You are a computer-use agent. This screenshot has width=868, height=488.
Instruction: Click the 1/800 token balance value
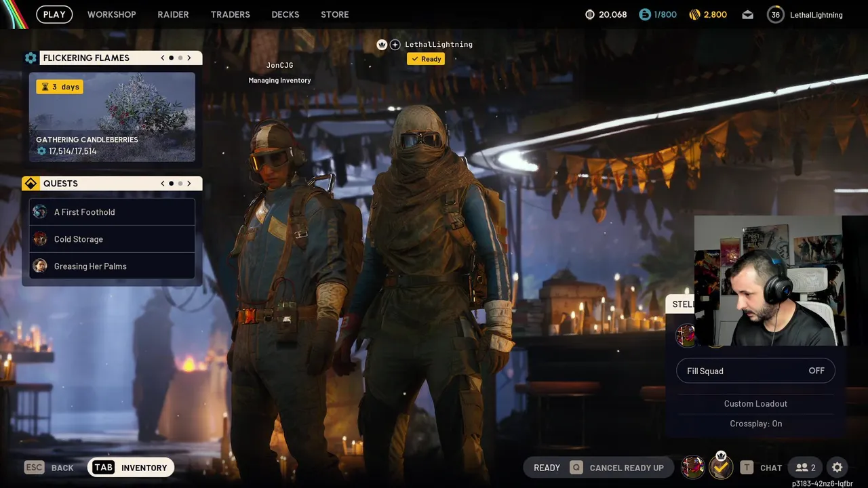(665, 14)
